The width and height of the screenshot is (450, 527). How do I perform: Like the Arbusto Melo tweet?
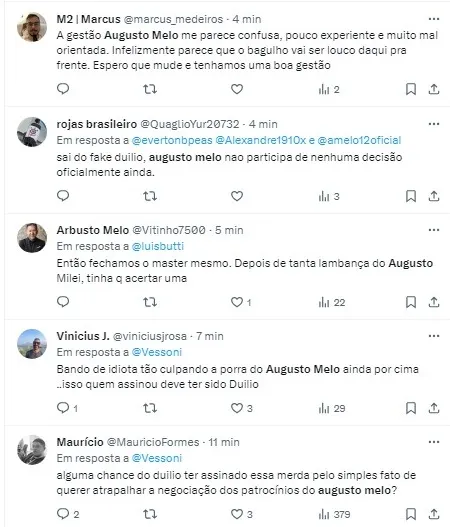pos(237,302)
